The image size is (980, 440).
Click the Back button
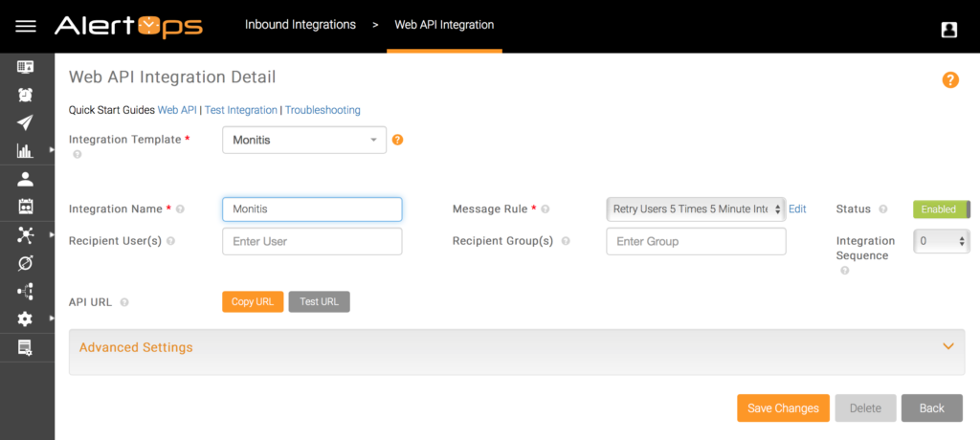932,408
